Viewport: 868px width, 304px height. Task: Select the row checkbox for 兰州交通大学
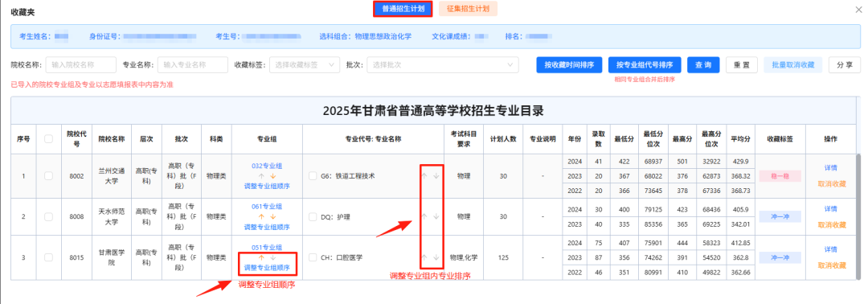click(x=48, y=175)
